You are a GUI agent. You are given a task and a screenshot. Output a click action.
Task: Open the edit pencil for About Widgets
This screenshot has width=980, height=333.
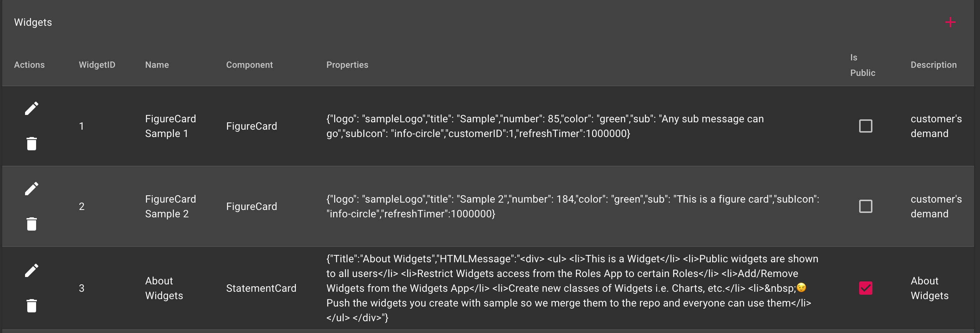click(x=32, y=270)
